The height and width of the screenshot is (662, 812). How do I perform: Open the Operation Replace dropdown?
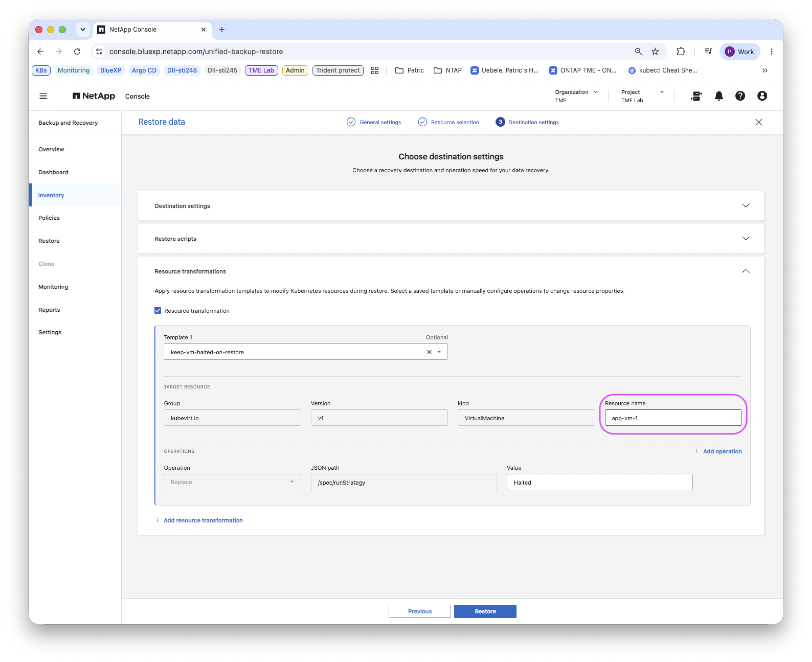(232, 482)
